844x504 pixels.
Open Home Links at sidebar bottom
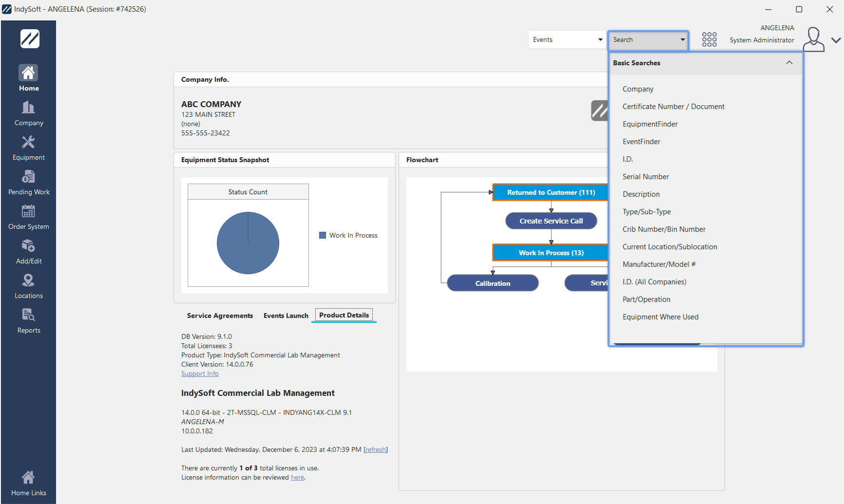[x=29, y=484]
